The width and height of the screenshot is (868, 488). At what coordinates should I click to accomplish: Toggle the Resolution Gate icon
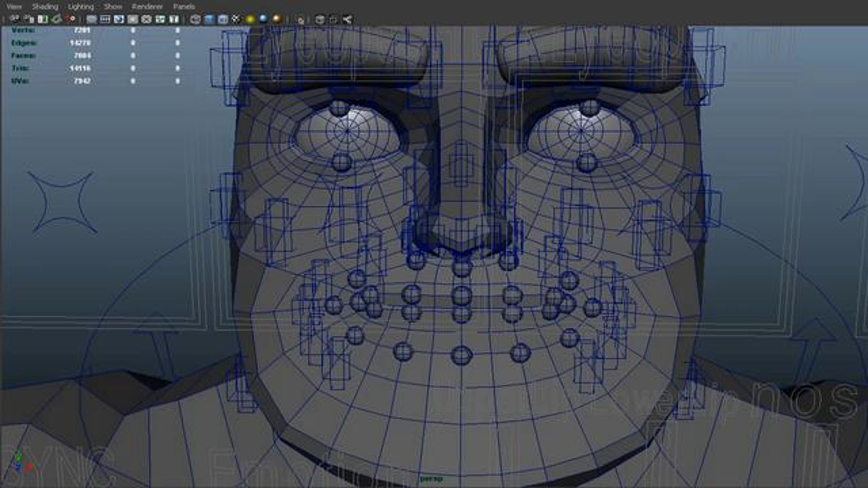[119, 19]
